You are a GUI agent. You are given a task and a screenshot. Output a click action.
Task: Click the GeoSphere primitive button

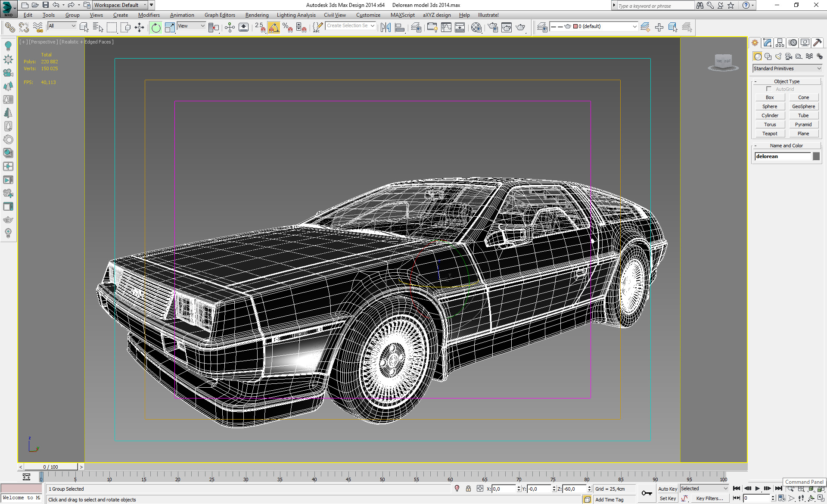point(803,106)
